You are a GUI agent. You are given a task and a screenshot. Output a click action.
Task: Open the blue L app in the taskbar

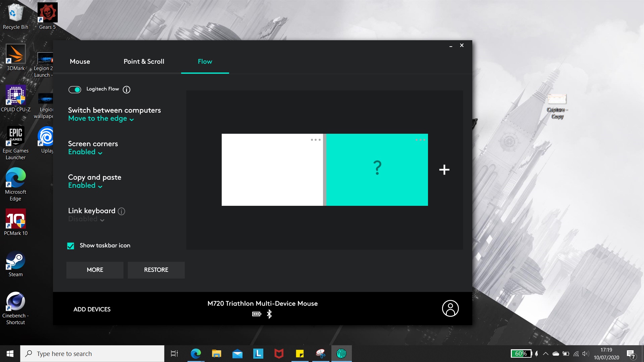point(258,354)
